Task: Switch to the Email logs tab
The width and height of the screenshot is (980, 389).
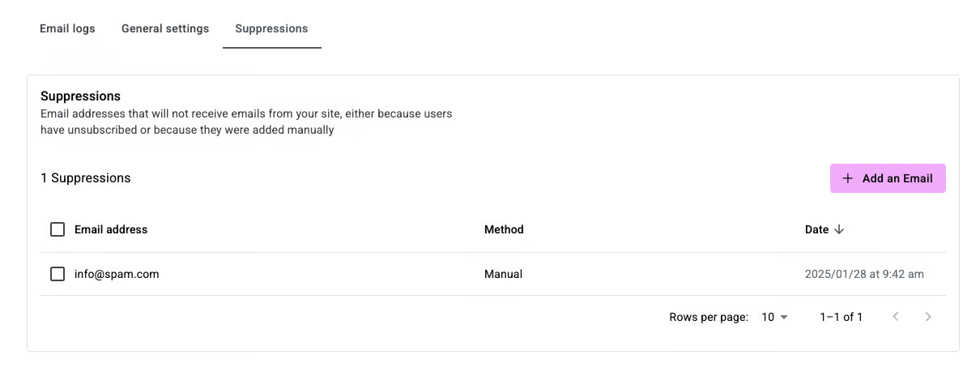Action: pos(67,28)
